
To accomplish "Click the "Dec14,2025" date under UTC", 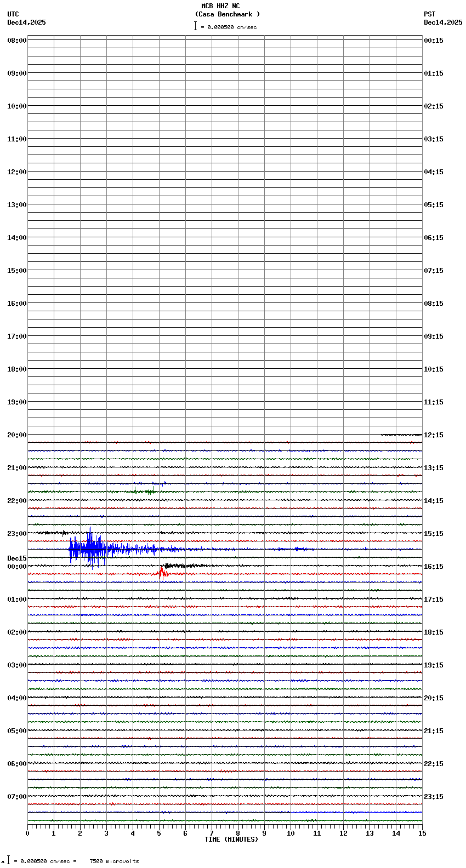I will (26, 22).
